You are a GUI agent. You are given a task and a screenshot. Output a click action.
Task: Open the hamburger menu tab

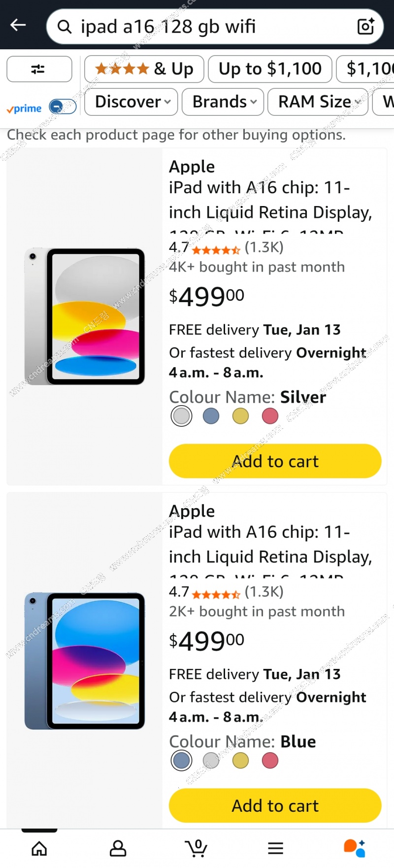[275, 848]
